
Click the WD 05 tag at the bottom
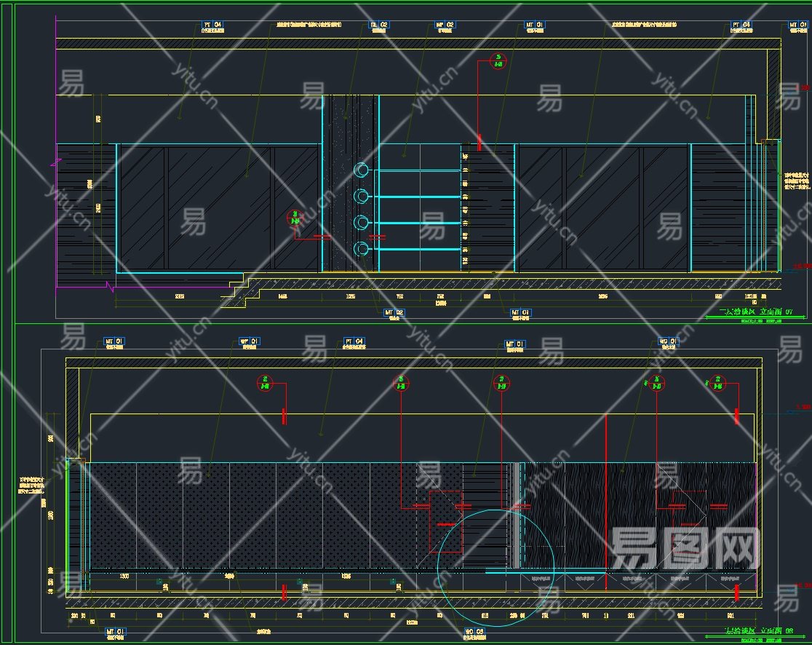474,632
